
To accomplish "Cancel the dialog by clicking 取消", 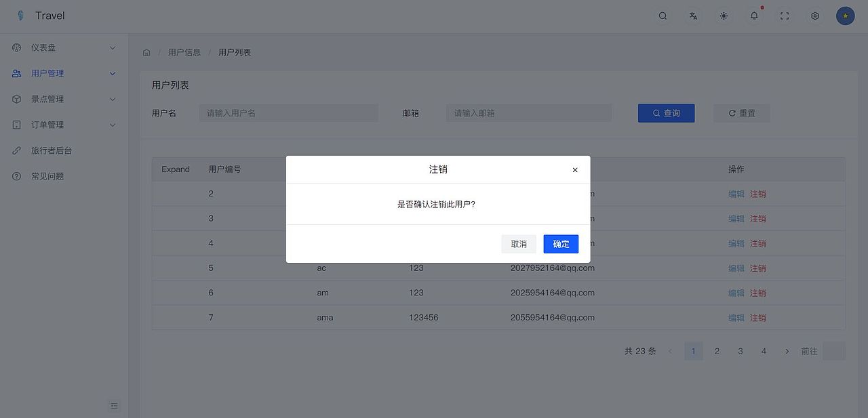I will click(x=519, y=244).
